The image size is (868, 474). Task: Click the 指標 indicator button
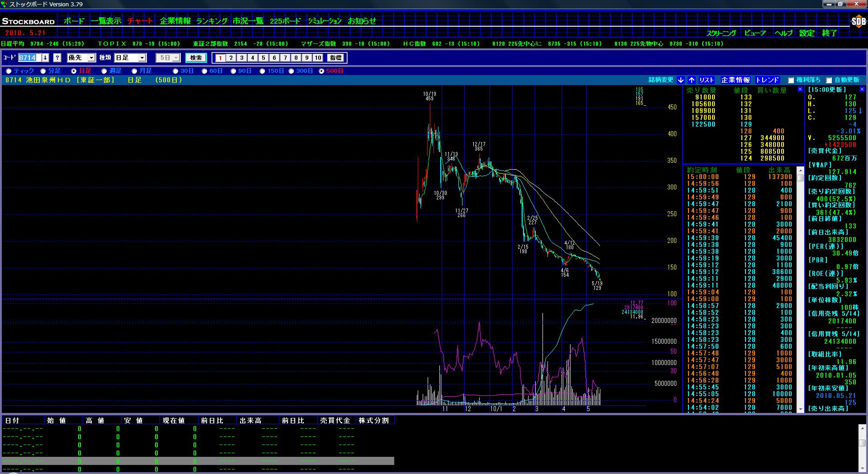coord(336,58)
